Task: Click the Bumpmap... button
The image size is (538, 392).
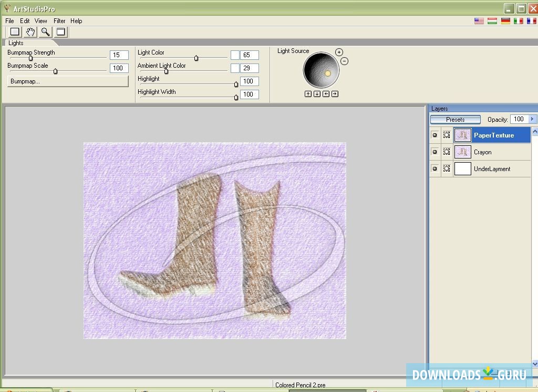Action: pyautogui.click(x=68, y=81)
